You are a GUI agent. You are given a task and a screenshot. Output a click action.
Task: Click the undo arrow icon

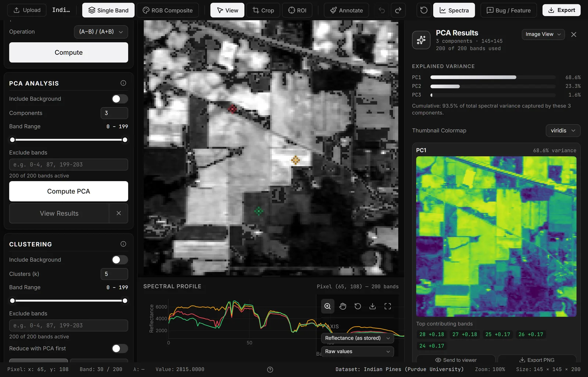point(382,10)
